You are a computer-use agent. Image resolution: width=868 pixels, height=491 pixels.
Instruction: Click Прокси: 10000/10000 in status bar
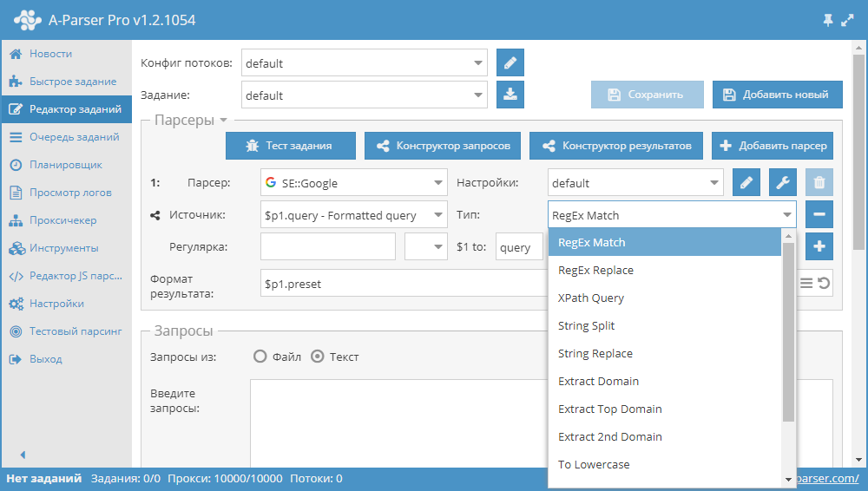(225, 478)
